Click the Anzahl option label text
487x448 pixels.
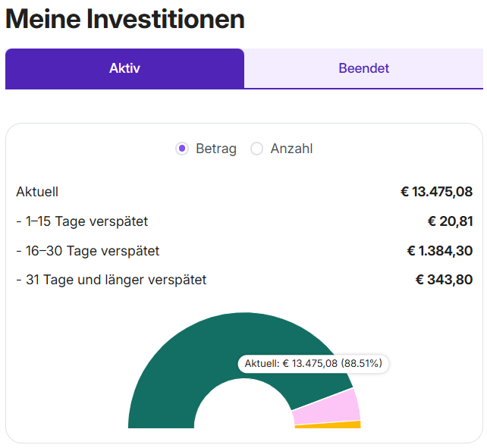tap(291, 149)
